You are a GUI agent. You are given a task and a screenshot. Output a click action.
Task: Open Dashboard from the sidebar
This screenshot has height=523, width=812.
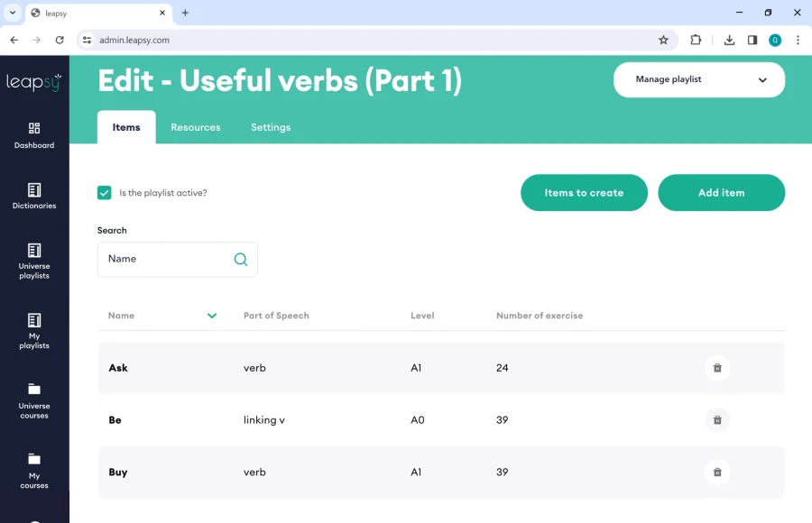pyautogui.click(x=34, y=135)
